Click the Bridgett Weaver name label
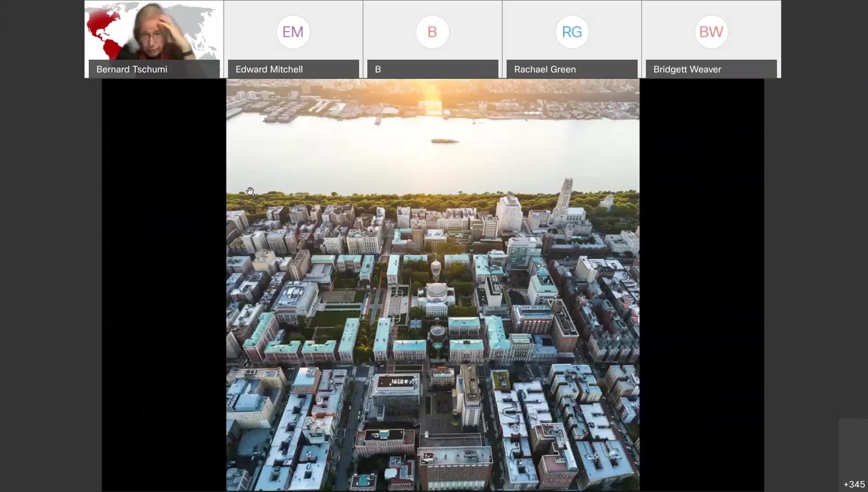868x492 pixels. 687,69
